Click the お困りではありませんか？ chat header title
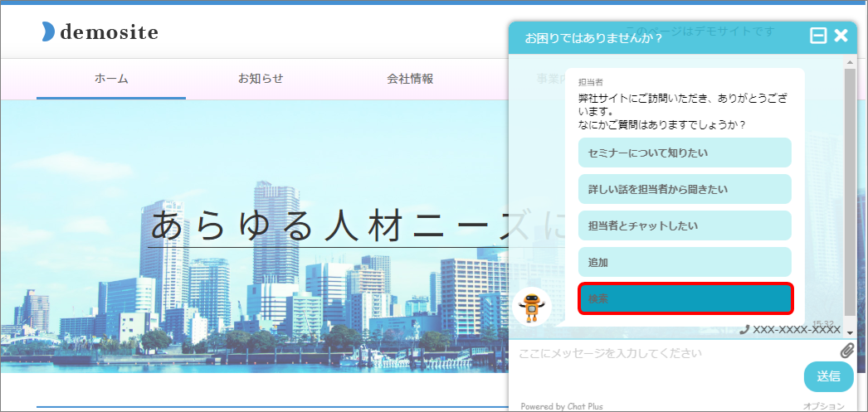Viewport: 868px width, 412px height. [x=593, y=38]
